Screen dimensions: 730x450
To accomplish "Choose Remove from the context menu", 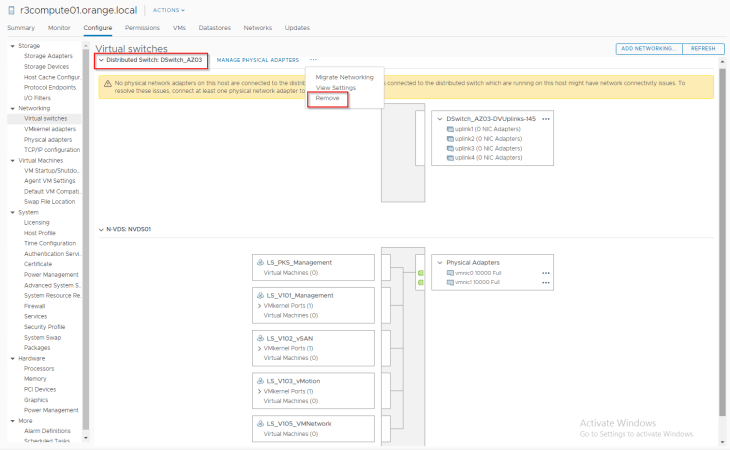I will point(327,98).
